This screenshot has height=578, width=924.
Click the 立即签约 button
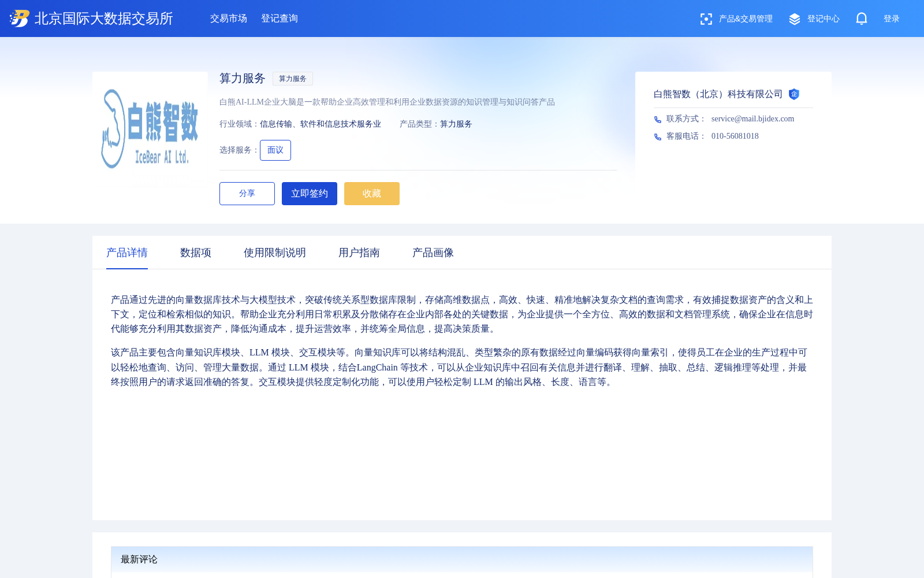(310, 194)
